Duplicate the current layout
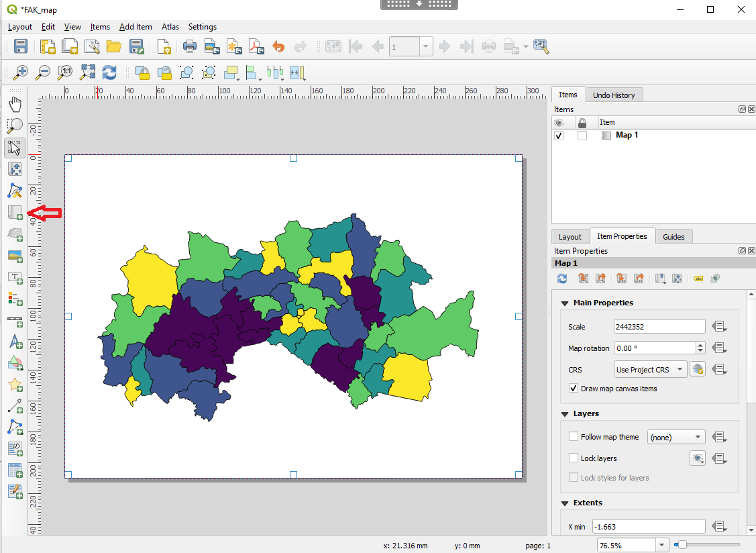This screenshot has width=756, height=553. [70, 47]
